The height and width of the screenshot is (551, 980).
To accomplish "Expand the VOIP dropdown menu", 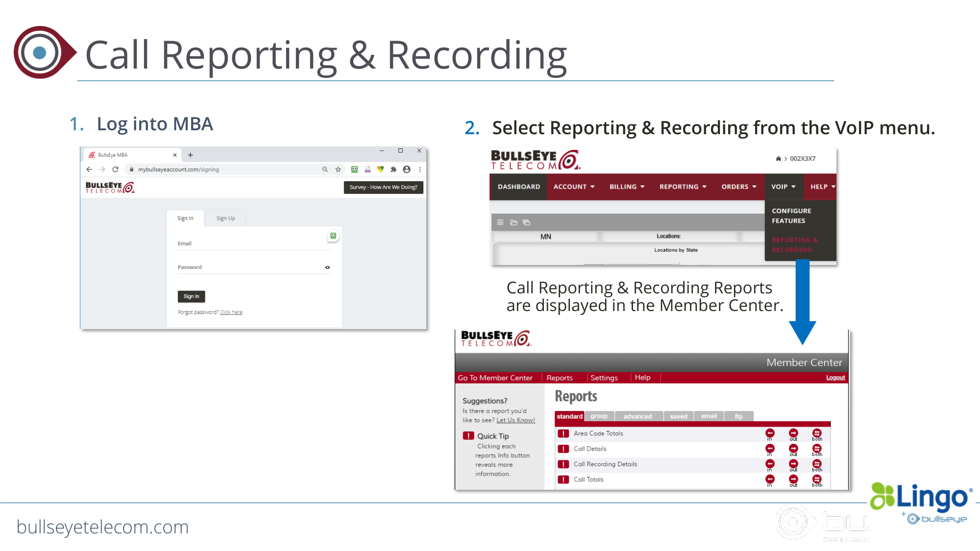I will click(x=784, y=187).
